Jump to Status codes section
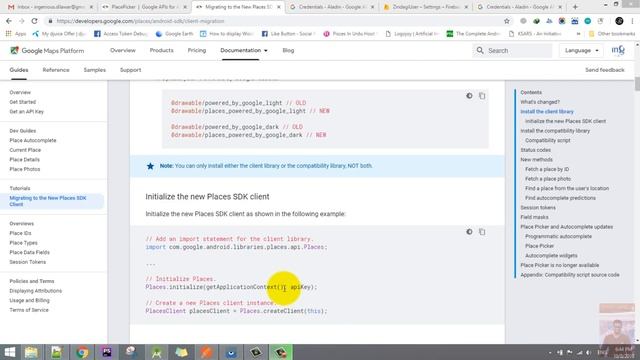 535,150
